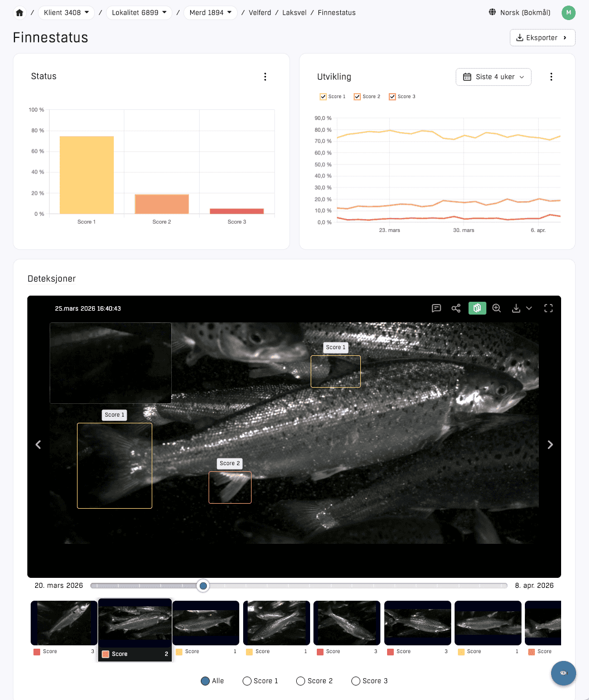Click the magnifier zoom-in icon
The width and height of the screenshot is (589, 700).
[496, 308]
